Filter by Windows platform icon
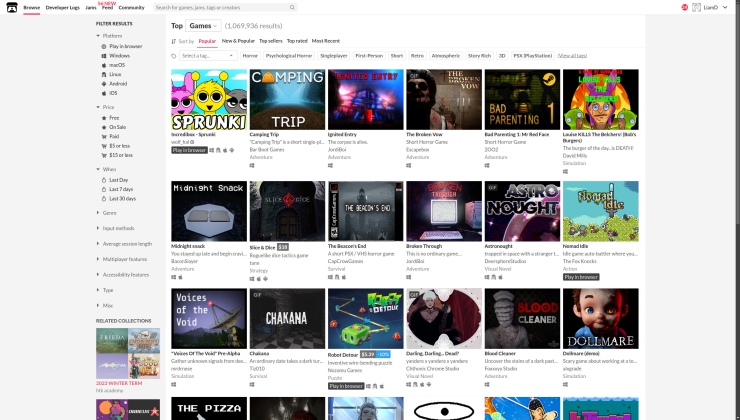 pyautogui.click(x=104, y=56)
